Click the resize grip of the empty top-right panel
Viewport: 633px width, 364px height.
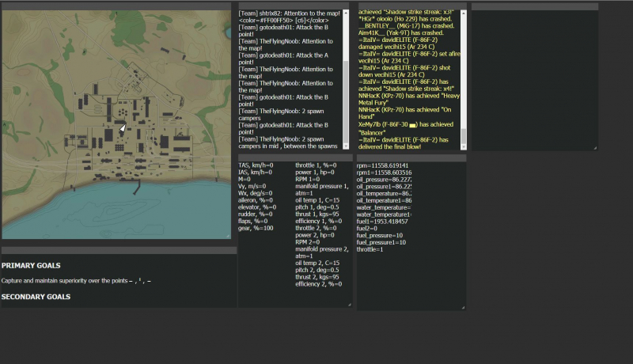click(595, 148)
